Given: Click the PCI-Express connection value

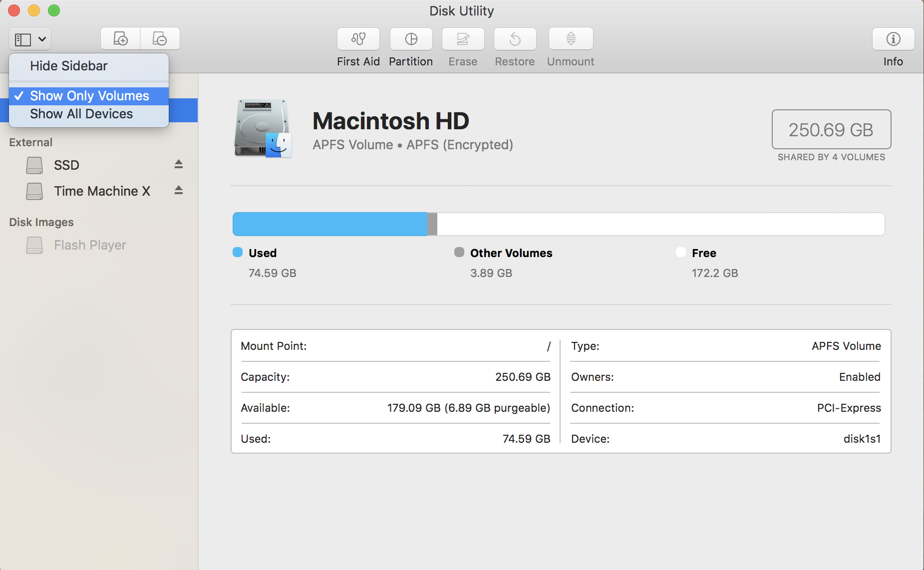Looking at the screenshot, I should pyautogui.click(x=849, y=408).
